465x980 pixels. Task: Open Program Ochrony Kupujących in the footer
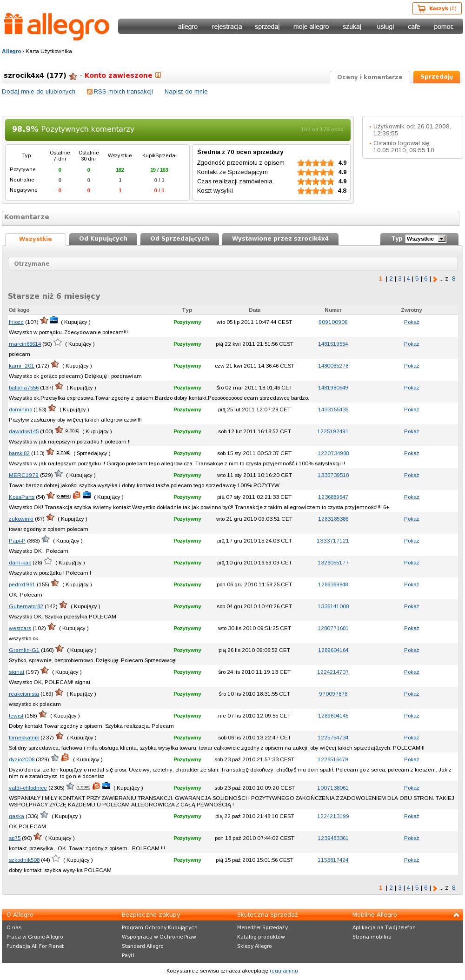(159, 927)
